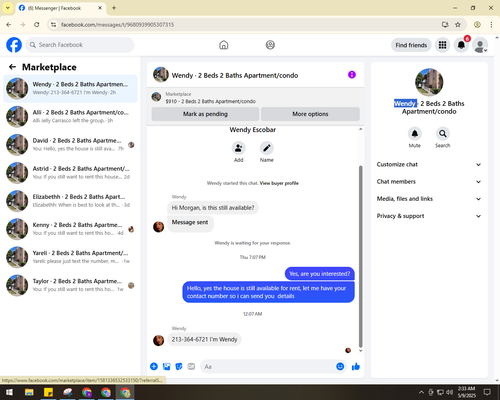
Task: Send a thumbs-up like
Action: coord(356,367)
